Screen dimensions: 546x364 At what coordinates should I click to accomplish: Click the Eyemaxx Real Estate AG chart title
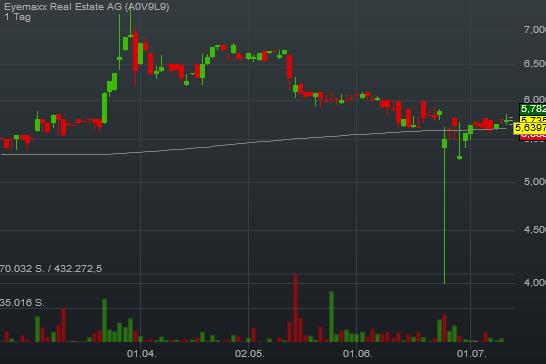click(87, 7)
